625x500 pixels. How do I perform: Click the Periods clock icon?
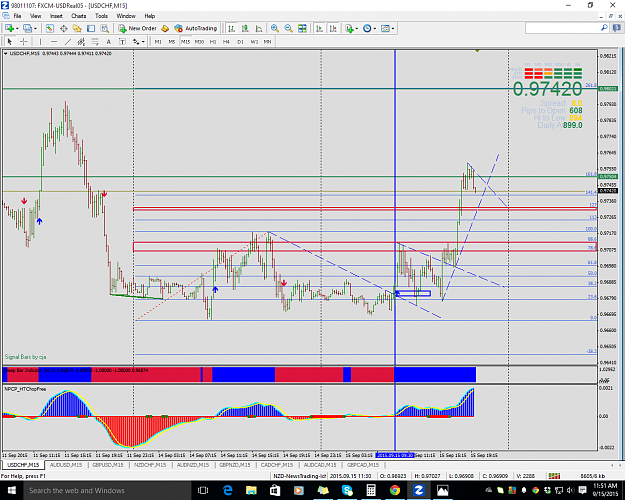pos(367,28)
